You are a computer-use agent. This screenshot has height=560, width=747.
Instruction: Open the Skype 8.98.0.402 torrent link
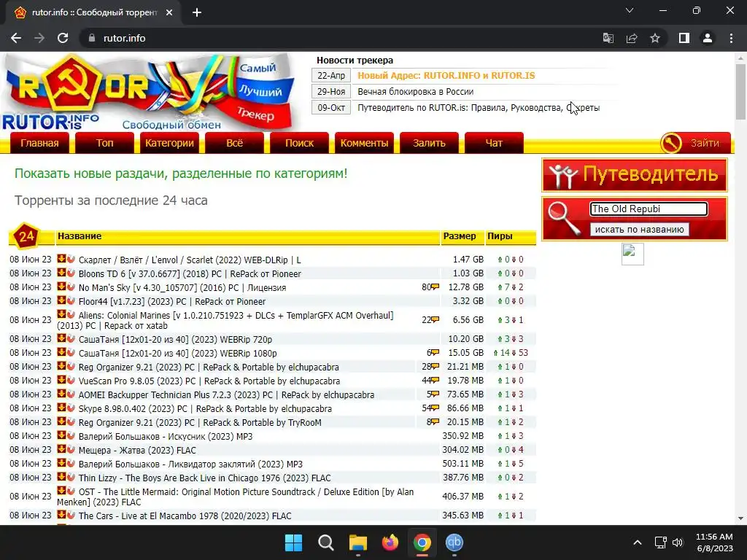tap(205, 408)
